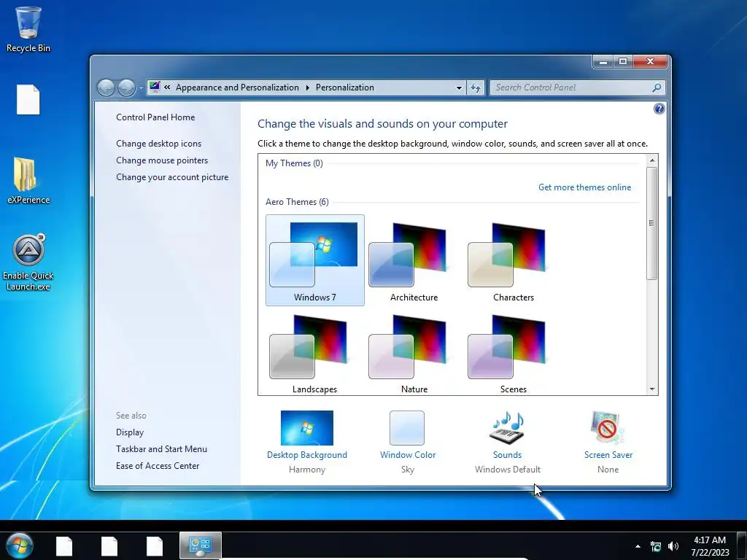Open Change mouse pointers link
The image size is (747, 560).
(x=162, y=160)
